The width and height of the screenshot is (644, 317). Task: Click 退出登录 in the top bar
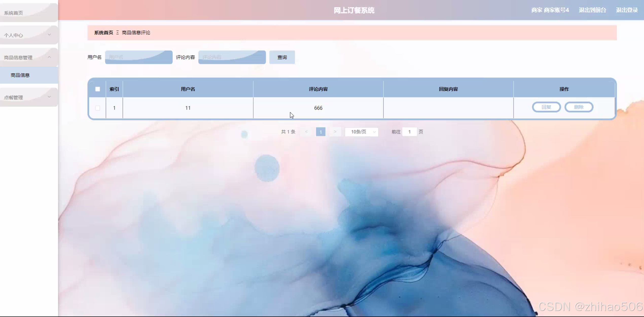pyautogui.click(x=627, y=10)
